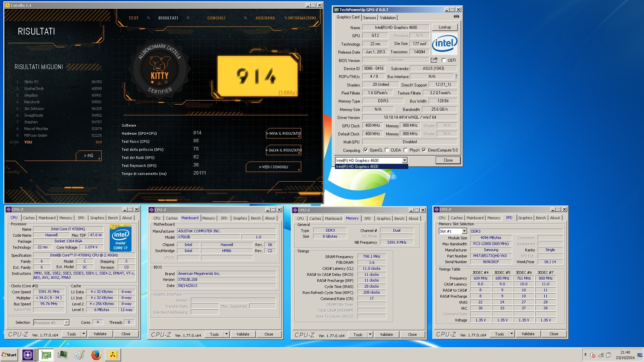
Task: Click the BIOS Version field in GPU-Z
Action: [x=396, y=60]
